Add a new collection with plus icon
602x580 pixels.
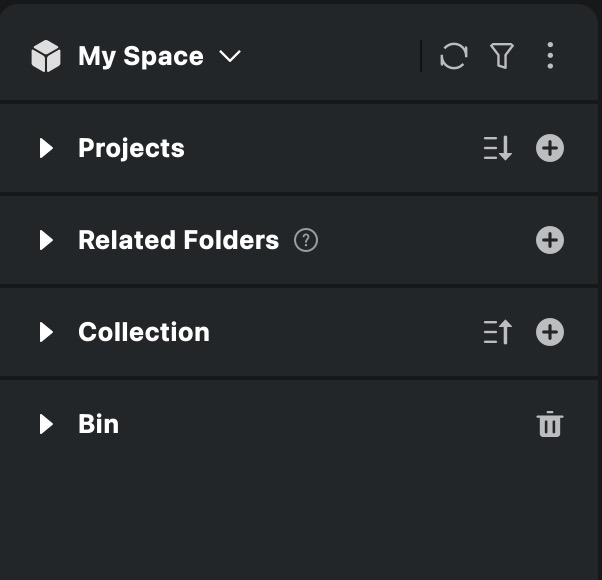[550, 333]
